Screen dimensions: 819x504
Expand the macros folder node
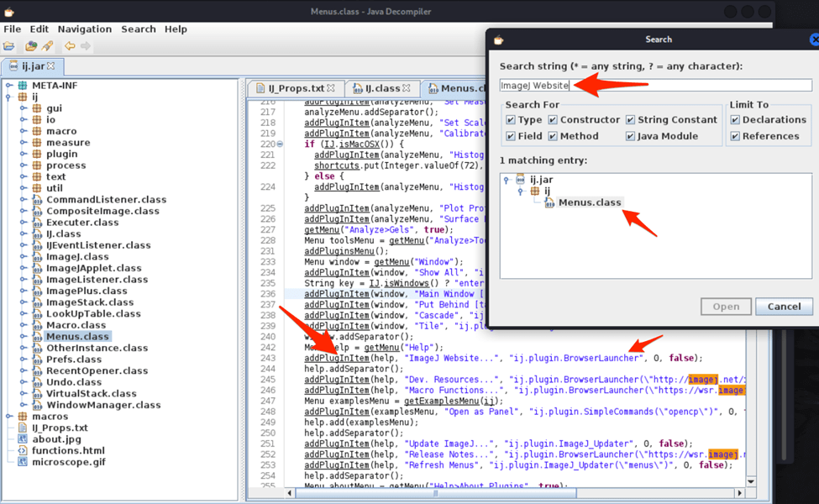pyautogui.click(x=9, y=417)
